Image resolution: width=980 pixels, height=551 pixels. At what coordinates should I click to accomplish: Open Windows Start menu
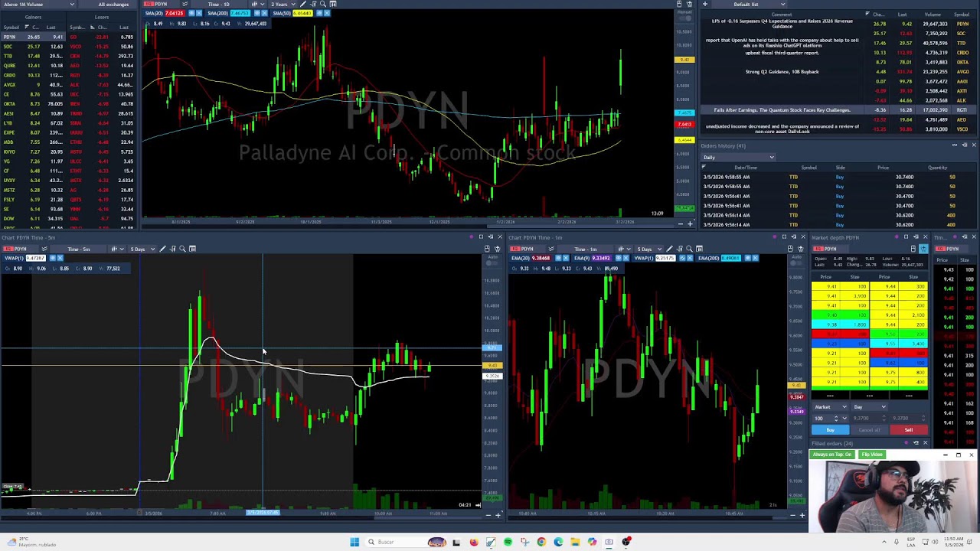(x=354, y=542)
